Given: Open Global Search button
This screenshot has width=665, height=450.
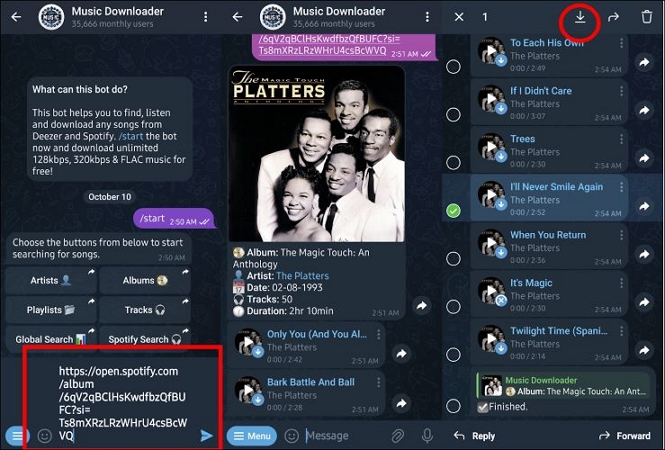Looking at the screenshot, I should [x=50, y=339].
